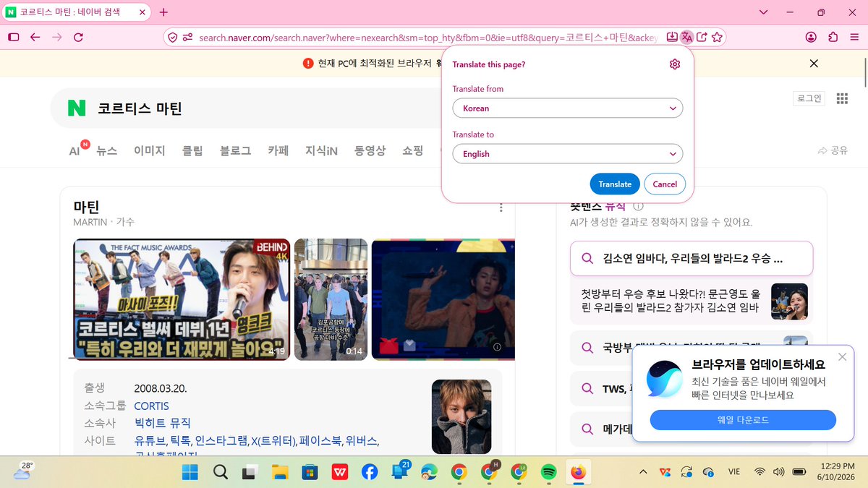Screen dimensions: 868x488
Task: Open Firefox account icon
Action: [811, 37]
